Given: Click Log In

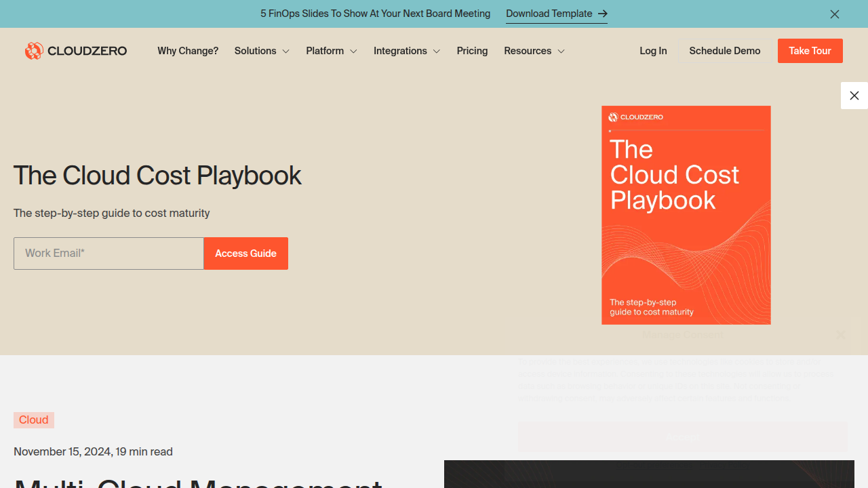Looking at the screenshot, I should point(653,51).
